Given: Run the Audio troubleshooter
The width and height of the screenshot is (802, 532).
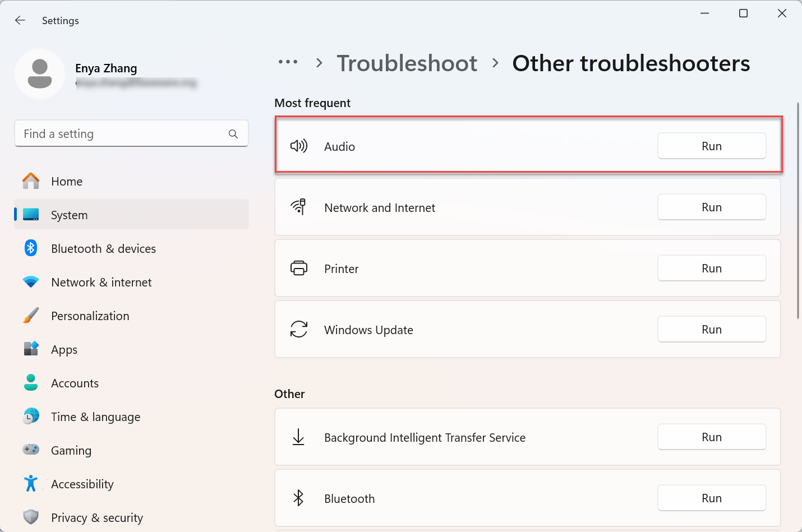Looking at the screenshot, I should click(711, 146).
